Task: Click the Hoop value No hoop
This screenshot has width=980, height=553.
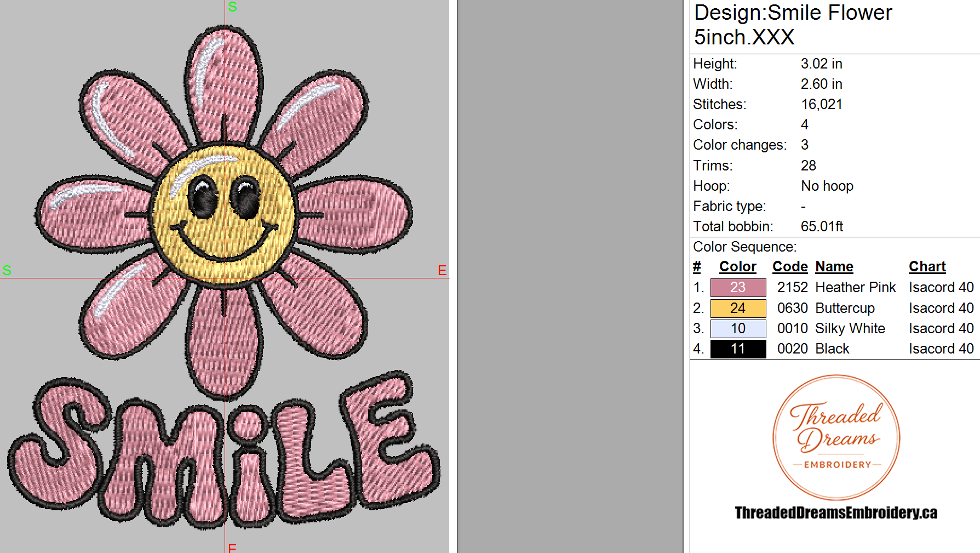Action: pos(827,186)
